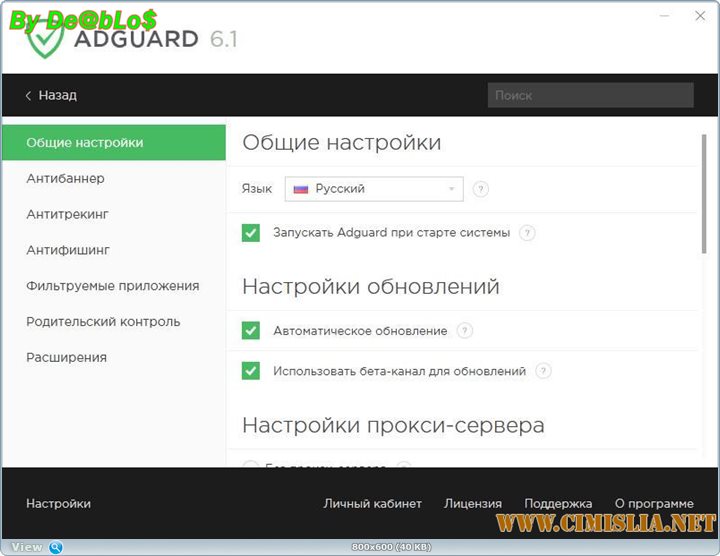Click Настройки in the bottom bar
The width and height of the screenshot is (720, 556).
coord(58,504)
